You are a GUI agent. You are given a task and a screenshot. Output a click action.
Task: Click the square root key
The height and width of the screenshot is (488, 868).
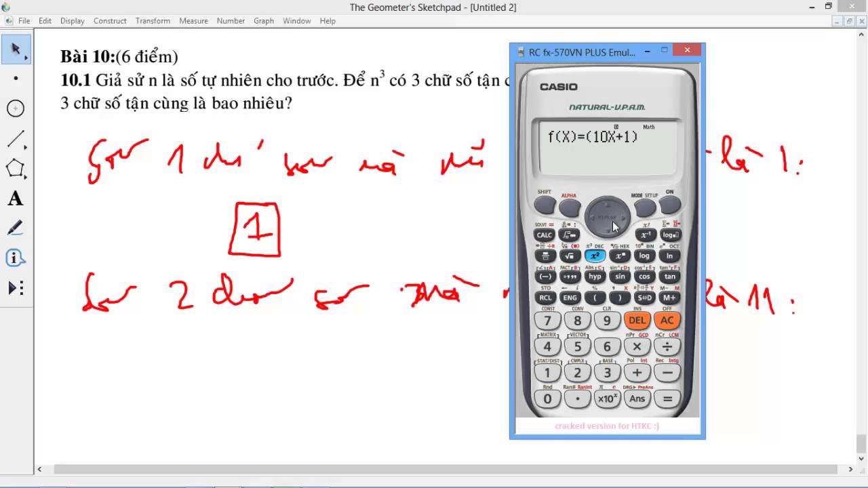(x=570, y=256)
